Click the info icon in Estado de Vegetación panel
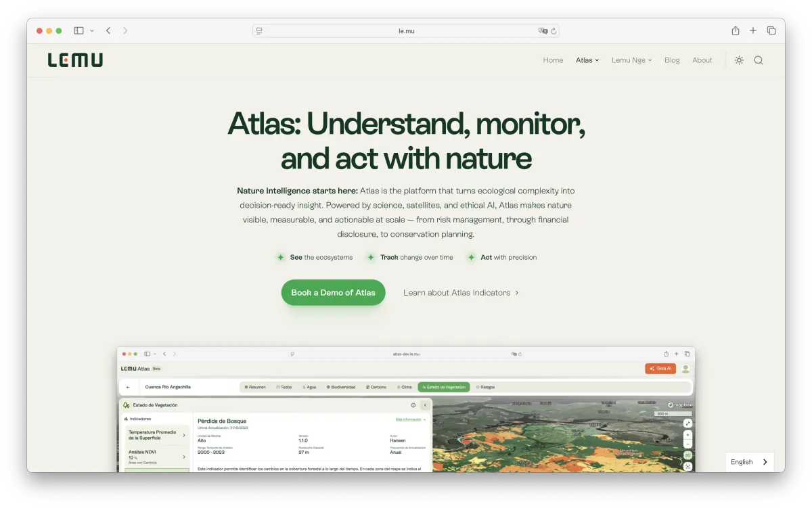 point(413,405)
